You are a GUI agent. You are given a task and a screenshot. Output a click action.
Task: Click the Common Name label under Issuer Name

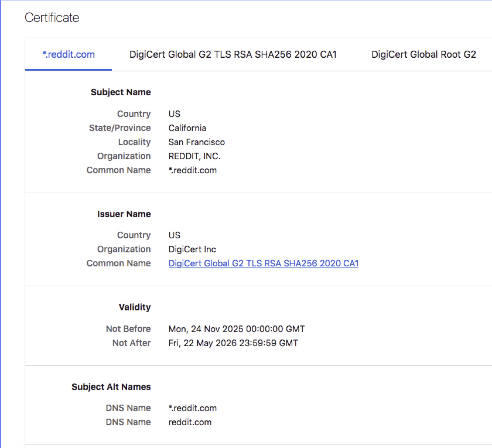pos(119,263)
